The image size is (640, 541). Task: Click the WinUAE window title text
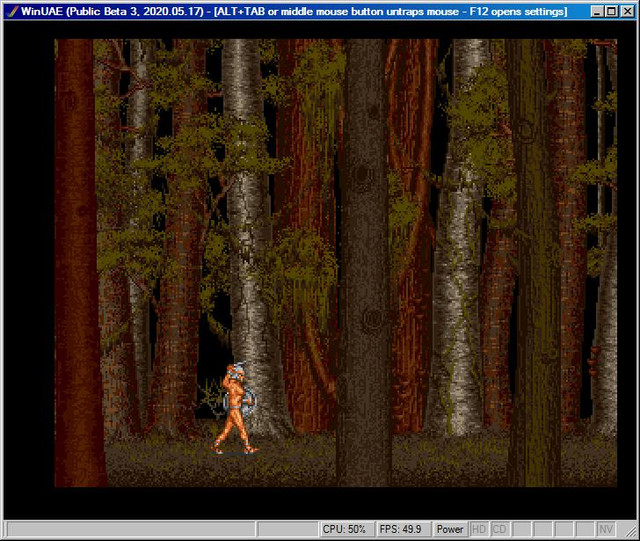[x=294, y=11]
